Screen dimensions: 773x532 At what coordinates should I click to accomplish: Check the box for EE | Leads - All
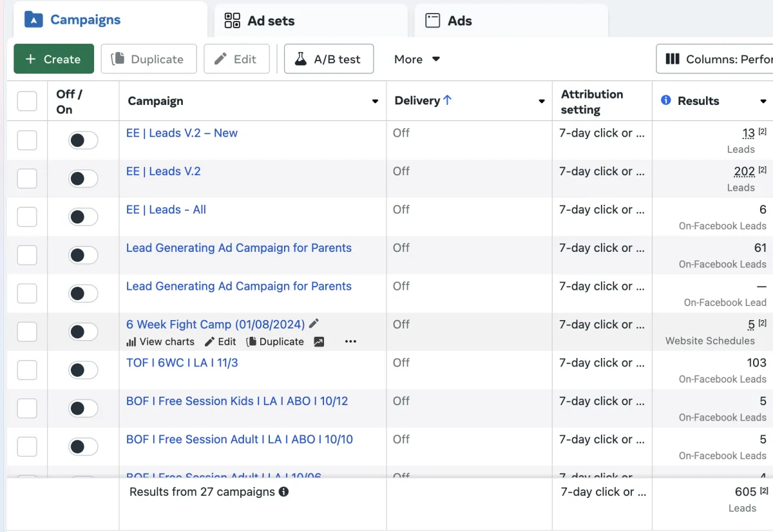(x=27, y=217)
